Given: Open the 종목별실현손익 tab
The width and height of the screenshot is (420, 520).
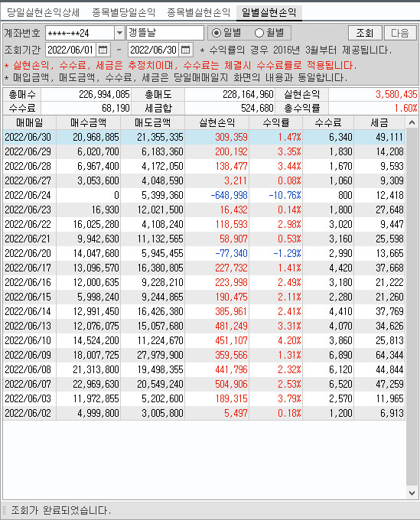Looking at the screenshot, I should coord(198,12).
